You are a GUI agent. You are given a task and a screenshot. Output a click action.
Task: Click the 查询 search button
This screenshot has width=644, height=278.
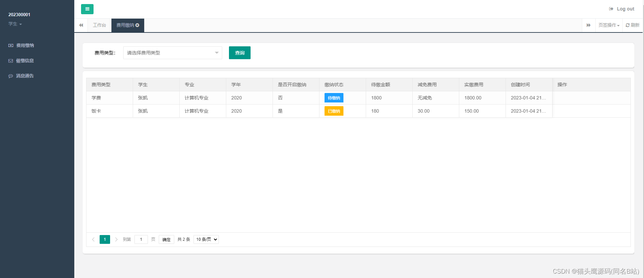[x=240, y=53]
